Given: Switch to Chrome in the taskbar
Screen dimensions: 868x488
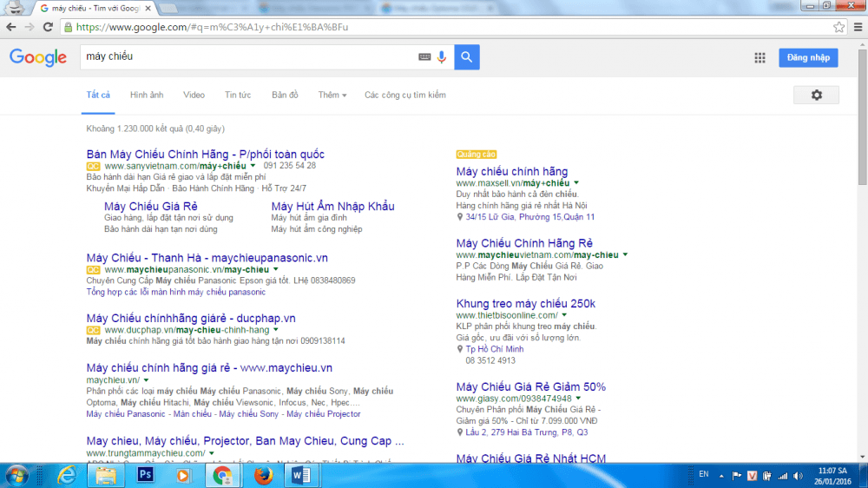Looking at the screenshot, I should (222, 476).
